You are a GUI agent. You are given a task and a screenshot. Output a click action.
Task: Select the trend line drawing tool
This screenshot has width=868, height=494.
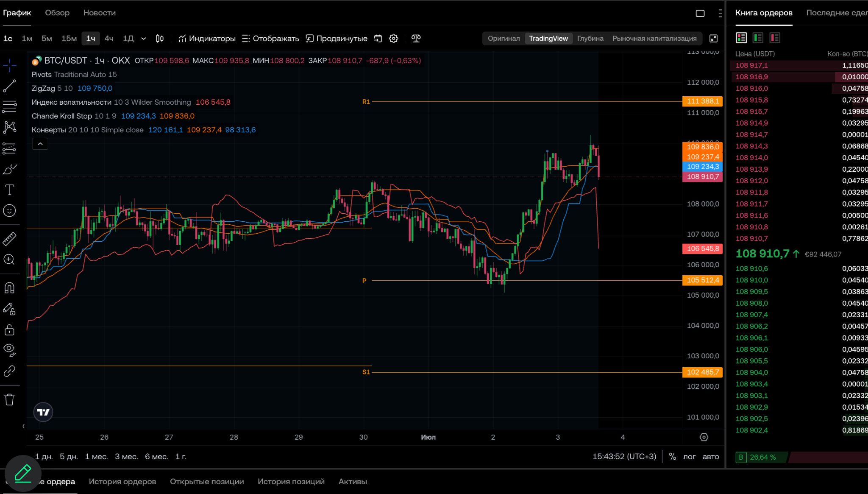[9, 86]
